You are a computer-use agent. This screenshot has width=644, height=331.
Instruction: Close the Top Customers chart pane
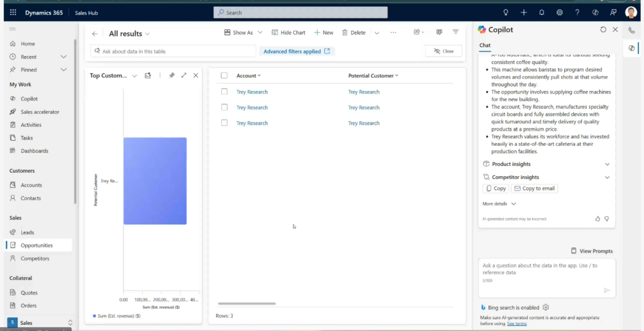(196, 75)
